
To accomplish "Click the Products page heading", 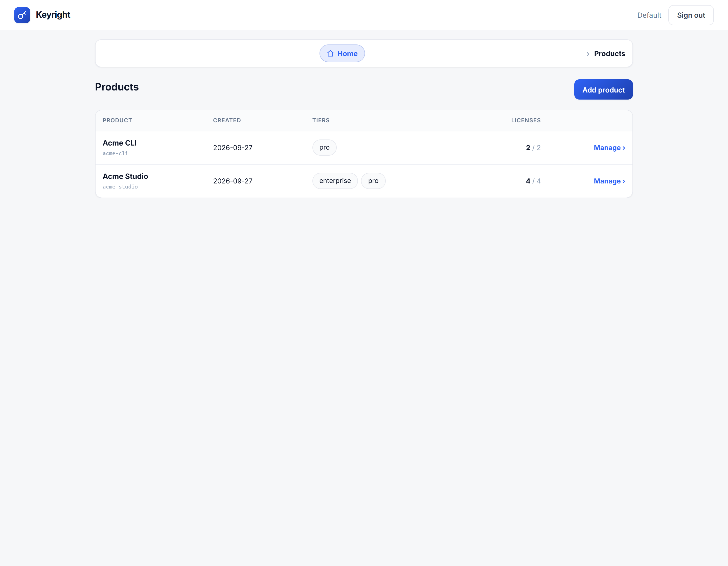I will (x=117, y=87).
